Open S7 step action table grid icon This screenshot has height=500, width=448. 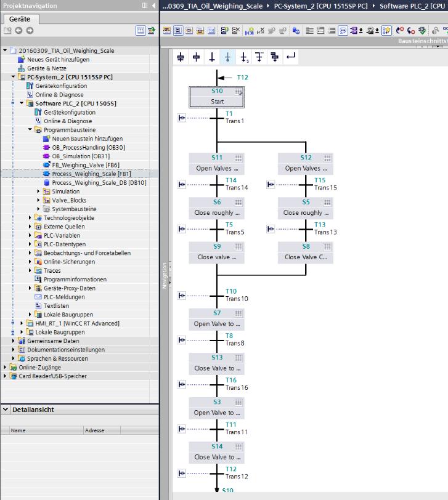pos(238,313)
